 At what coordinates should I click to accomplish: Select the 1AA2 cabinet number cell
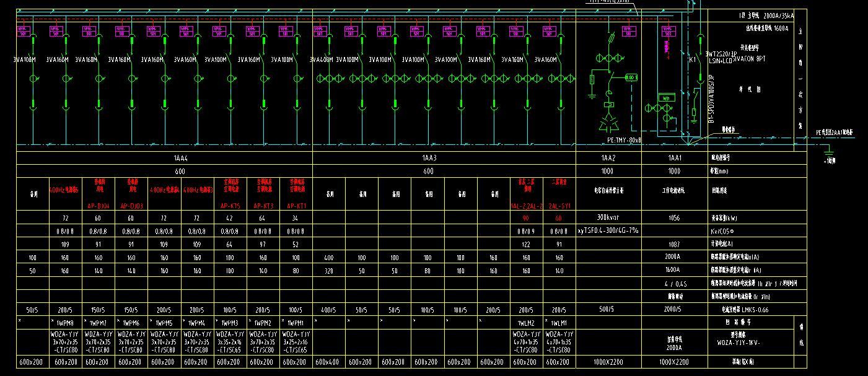(608, 159)
